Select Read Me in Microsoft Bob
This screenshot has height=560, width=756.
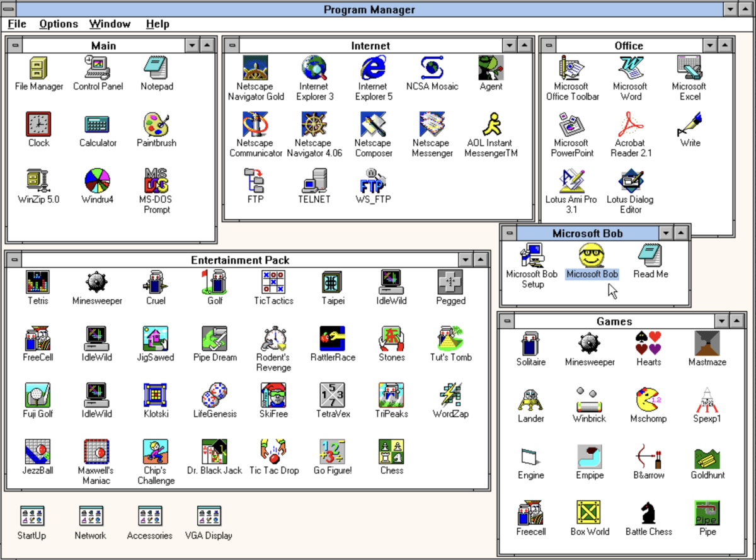point(651,256)
